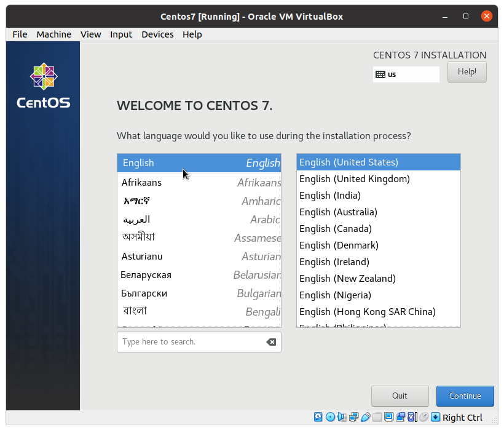Select English (Canada) locale

click(x=379, y=229)
